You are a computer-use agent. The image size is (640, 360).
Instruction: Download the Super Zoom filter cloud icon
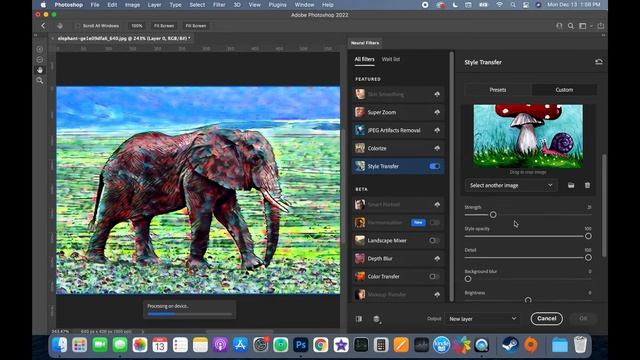tap(437, 112)
